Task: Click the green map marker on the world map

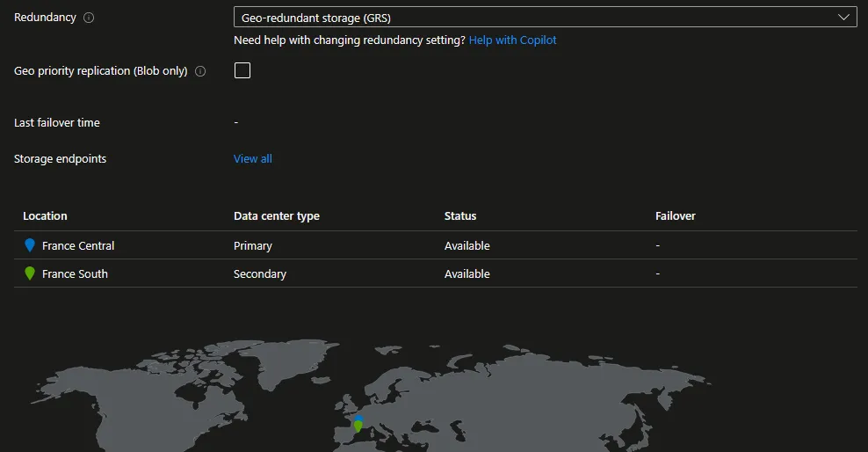Action: pos(358,426)
